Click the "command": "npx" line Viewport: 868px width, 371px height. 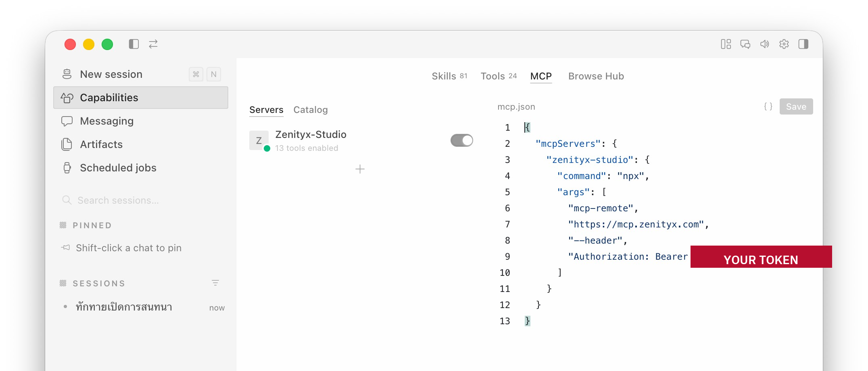pos(603,176)
